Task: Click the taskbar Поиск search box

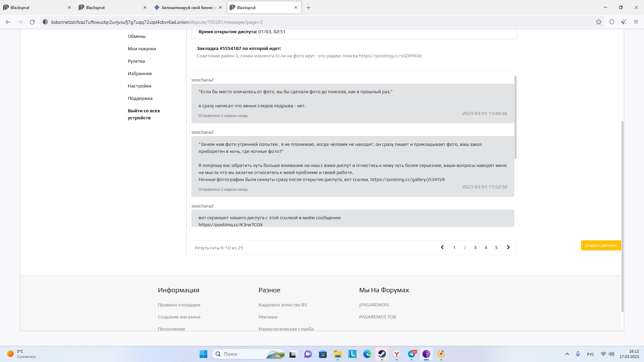Action: (x=249, y=354)
